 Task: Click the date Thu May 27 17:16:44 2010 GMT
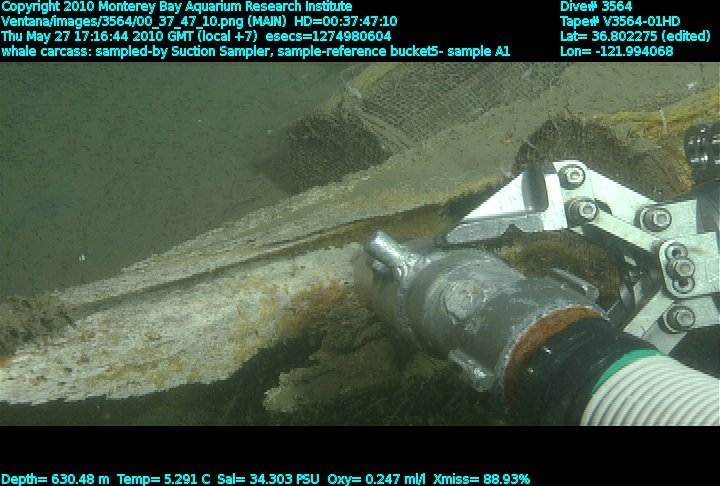click(x=96, y=36)
